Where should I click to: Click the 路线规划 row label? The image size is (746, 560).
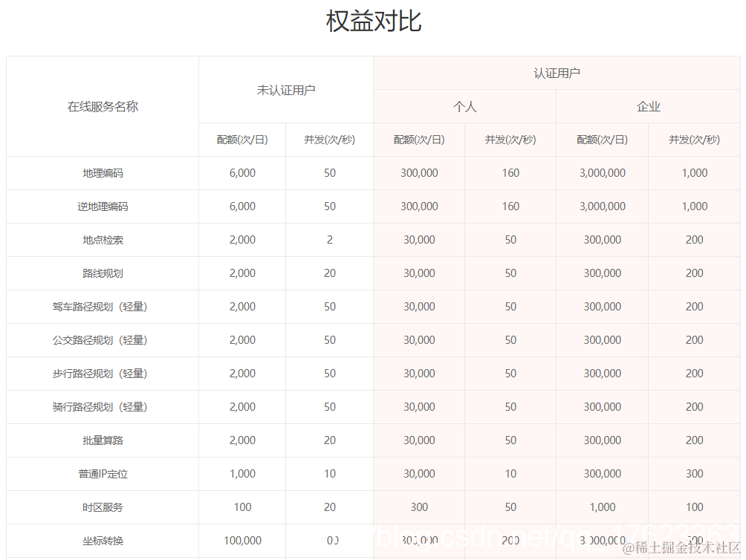[102, 273]
